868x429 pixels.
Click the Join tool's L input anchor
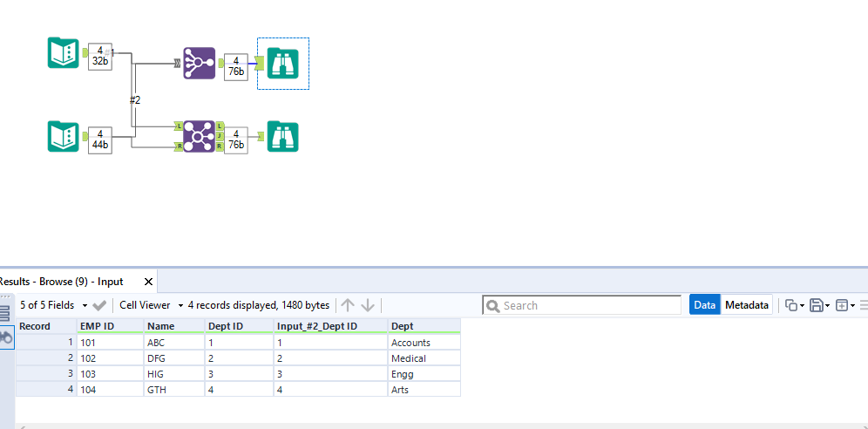click(x=179, y=126)
